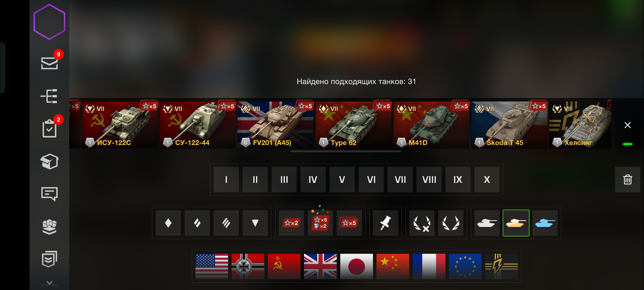Select the Type 62 tank card
This screenshot has width=644, height=290.
(x=353, y=125)
